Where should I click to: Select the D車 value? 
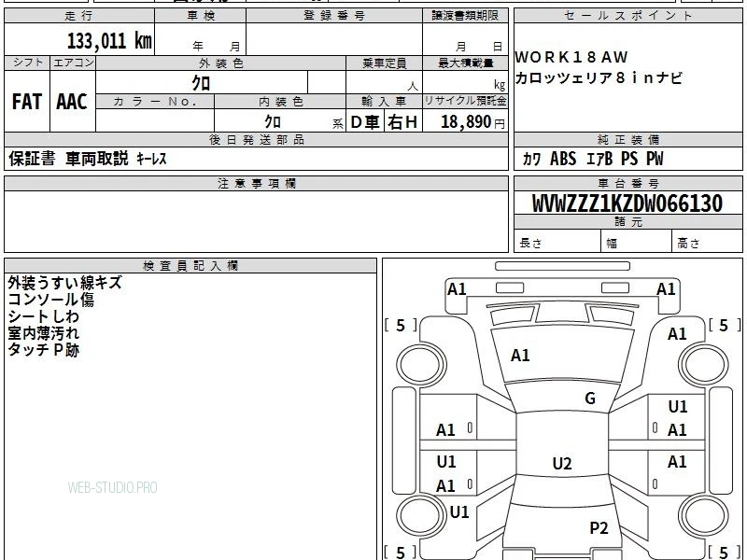point(365,122)
